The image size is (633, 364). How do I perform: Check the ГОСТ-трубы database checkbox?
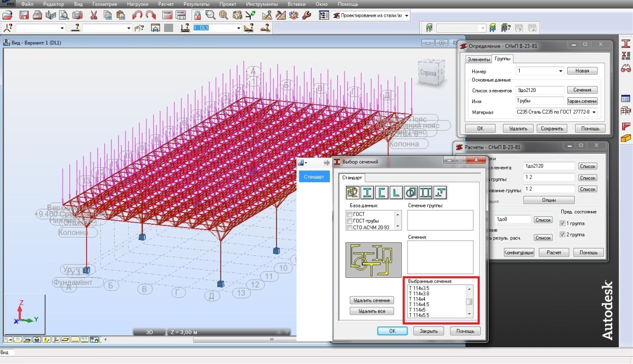coord(350,221)
